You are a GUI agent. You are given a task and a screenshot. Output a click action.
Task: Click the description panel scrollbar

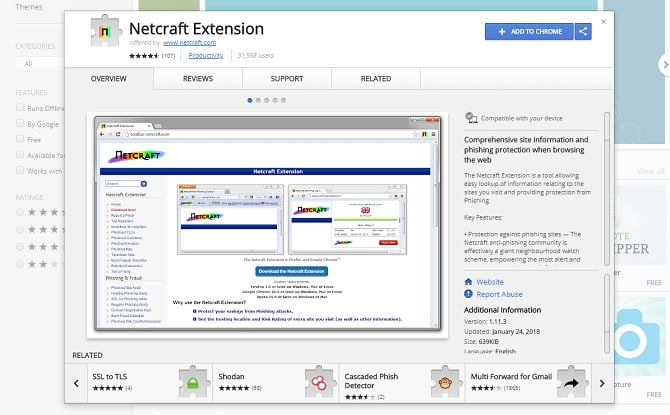(607, 189)
